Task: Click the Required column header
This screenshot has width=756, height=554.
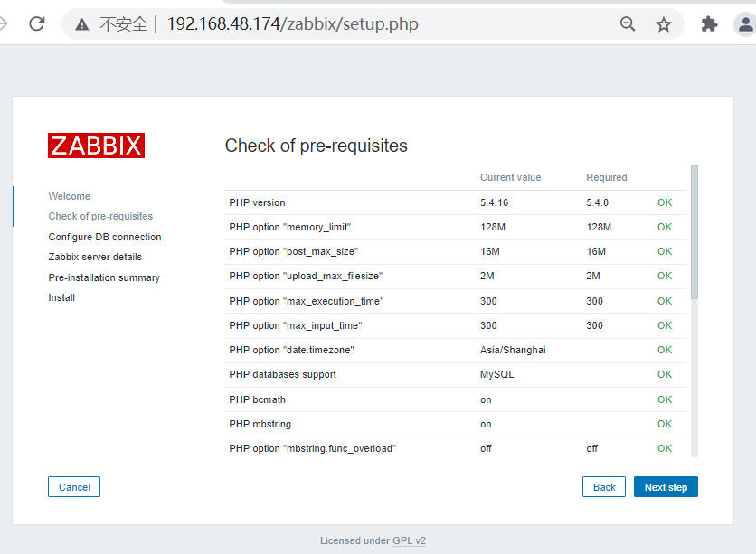Action: pyautogui.click(x=607, y=177)
